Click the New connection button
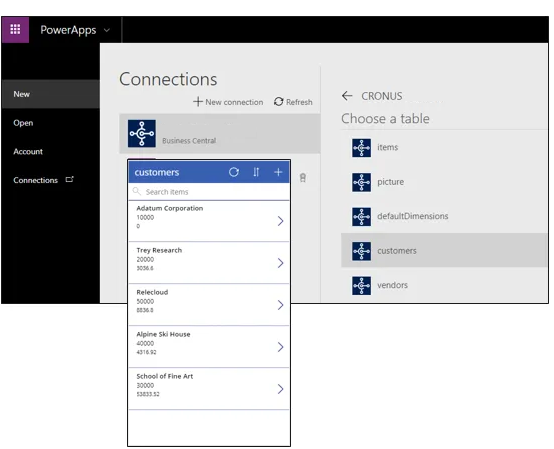This screenshot has width=554, height=449. [228, 102]
